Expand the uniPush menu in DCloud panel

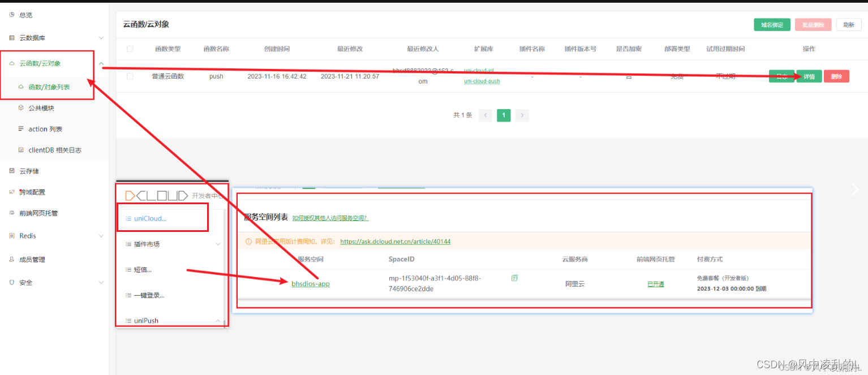(x=217, y=320)
